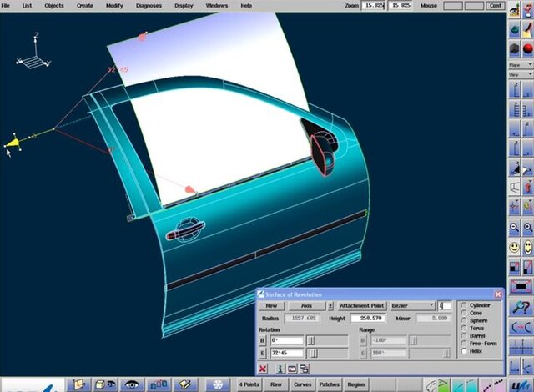
Task: Click the eraser-like icon in bottom toolbar
Action: (x=185, y=384)
